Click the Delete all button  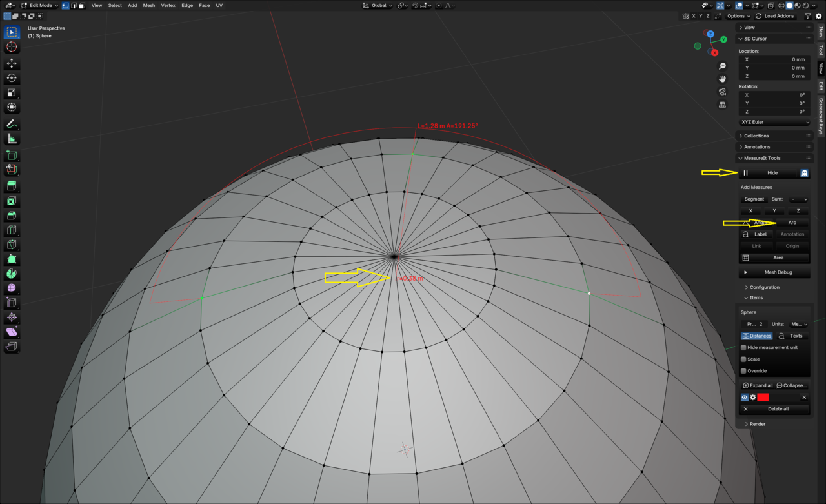tap(774, 408)
